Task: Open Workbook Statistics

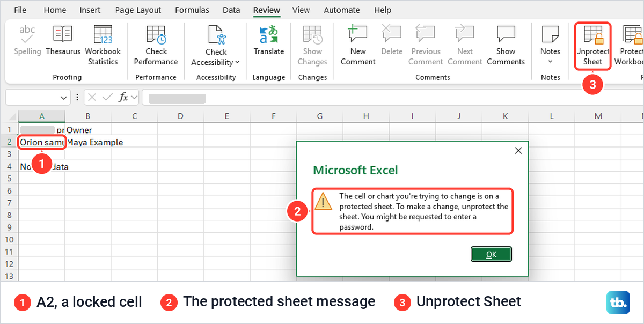Action: [103, 45]
